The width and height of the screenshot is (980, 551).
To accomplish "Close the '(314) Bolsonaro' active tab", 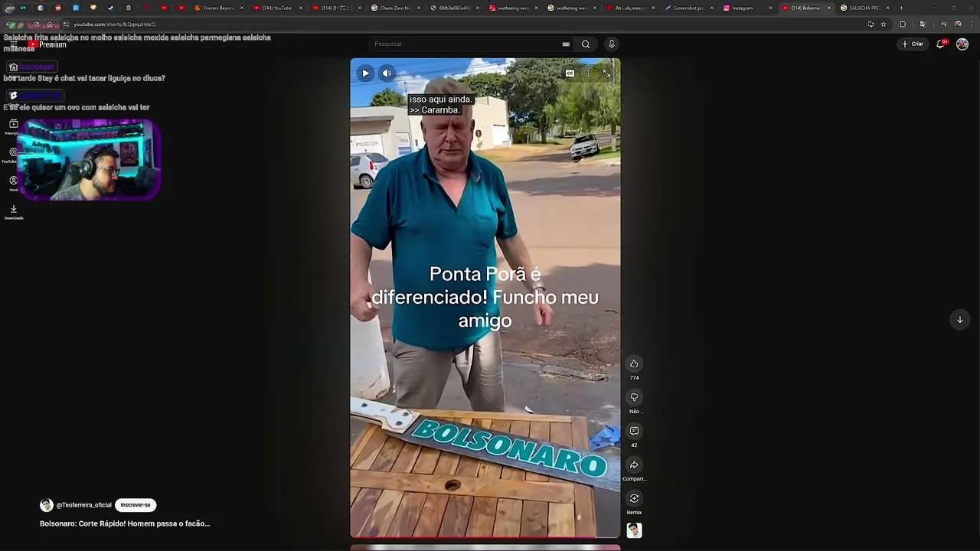I will (x=829, y=8).
